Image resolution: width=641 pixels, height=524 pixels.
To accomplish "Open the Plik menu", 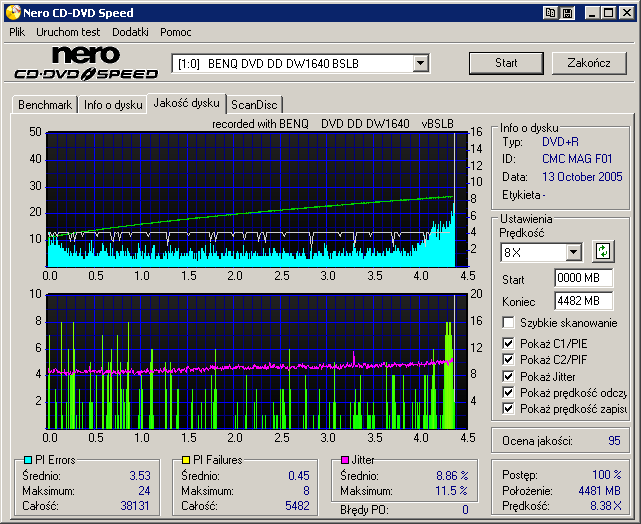I will coord(17,32).
